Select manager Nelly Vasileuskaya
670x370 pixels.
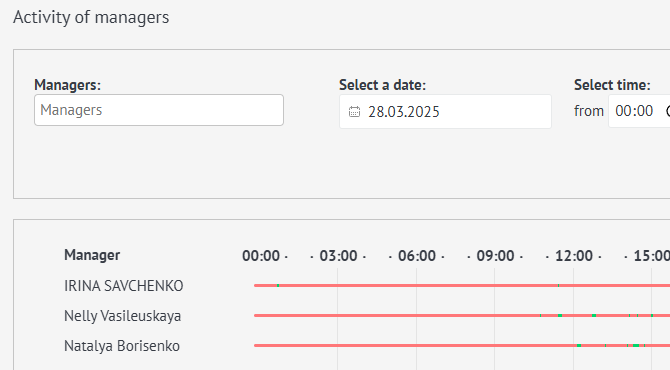tap(123, 316)
